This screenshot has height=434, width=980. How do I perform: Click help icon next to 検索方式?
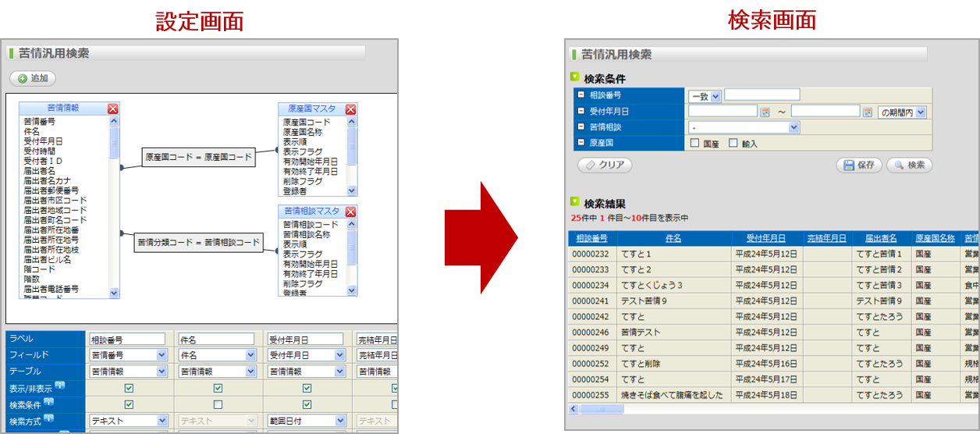[x=48, y=420]
